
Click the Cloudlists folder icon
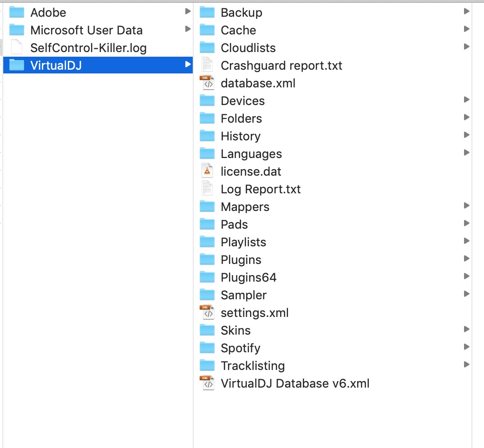(x=207, y=47)
